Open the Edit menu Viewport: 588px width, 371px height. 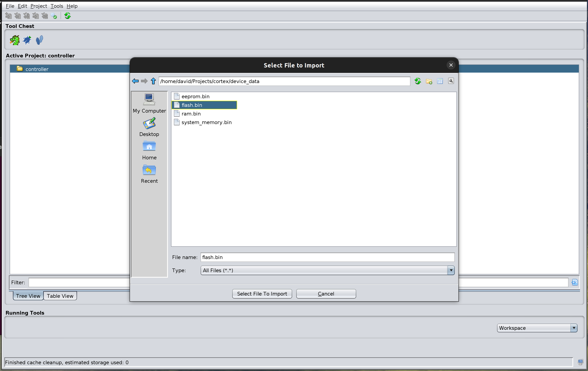(x=22, y=6)
